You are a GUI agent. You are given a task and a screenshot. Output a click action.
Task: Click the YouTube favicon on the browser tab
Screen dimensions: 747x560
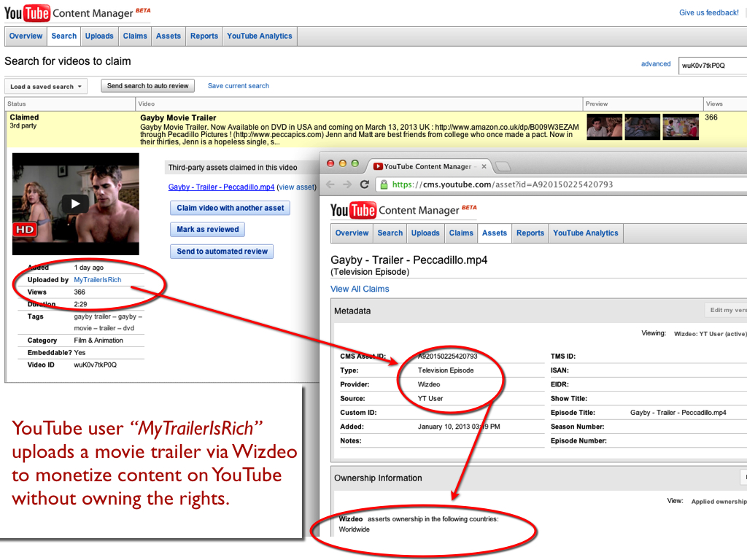(x=379, y=167)
